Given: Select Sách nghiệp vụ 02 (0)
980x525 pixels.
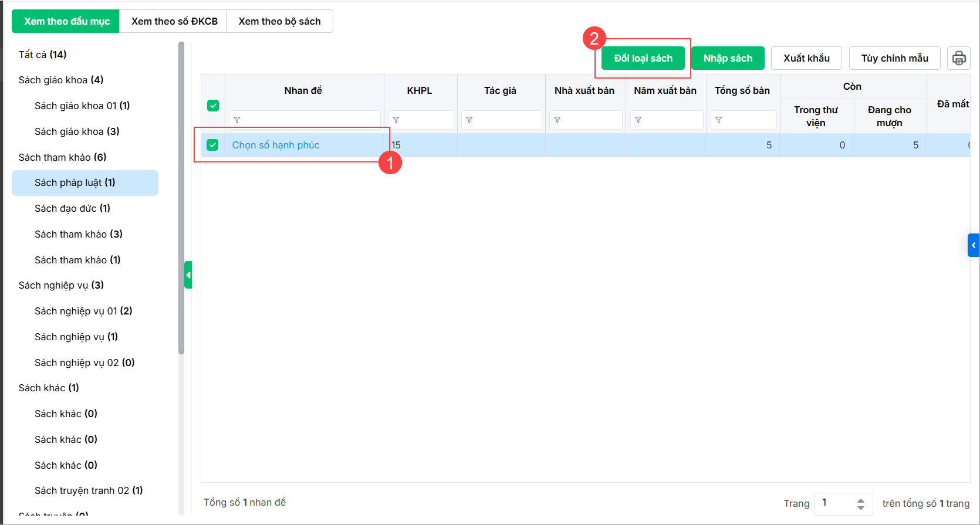Looking at the screenshot, I should tap(85, 363).
